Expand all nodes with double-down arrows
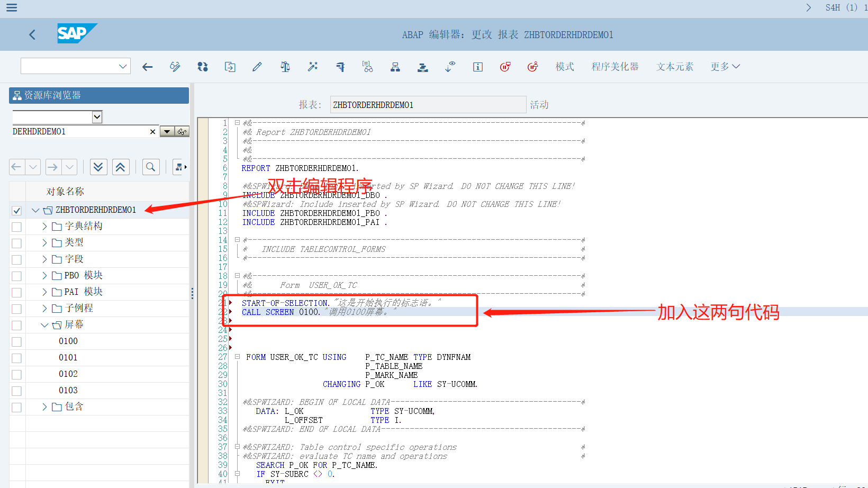 (98, 167)
